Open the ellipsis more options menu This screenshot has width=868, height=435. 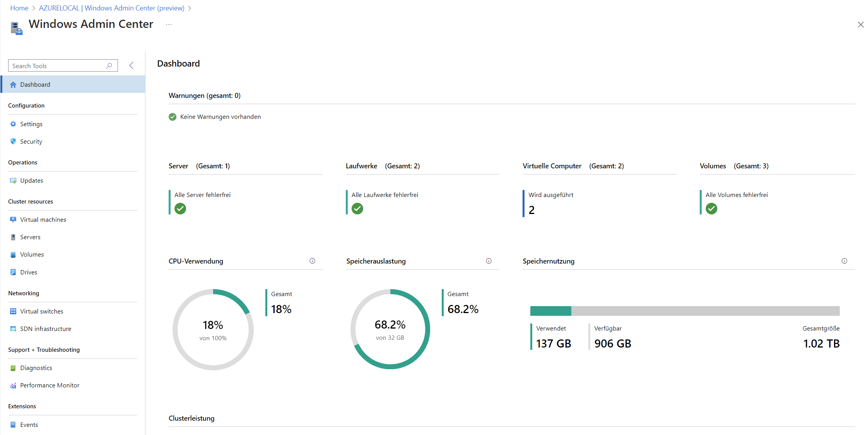click(x=169, y=24)
